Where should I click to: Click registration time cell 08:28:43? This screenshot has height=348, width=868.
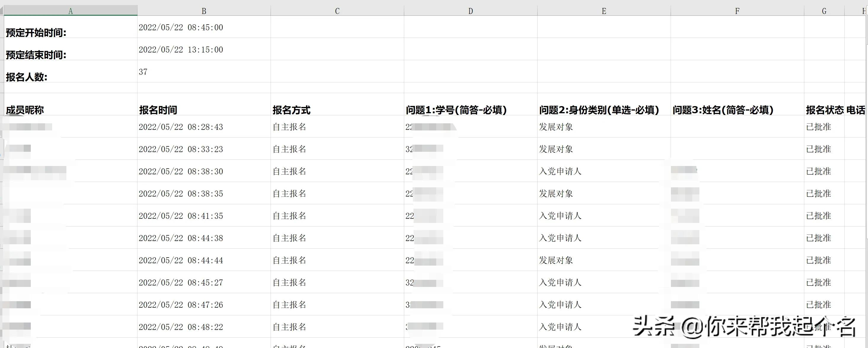pyautogui.click(x=181, y=127)
